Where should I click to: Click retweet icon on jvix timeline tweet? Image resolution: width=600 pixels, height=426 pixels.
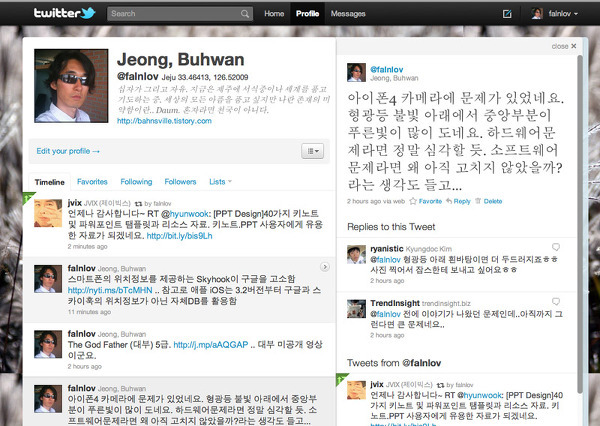coord(139,204)
